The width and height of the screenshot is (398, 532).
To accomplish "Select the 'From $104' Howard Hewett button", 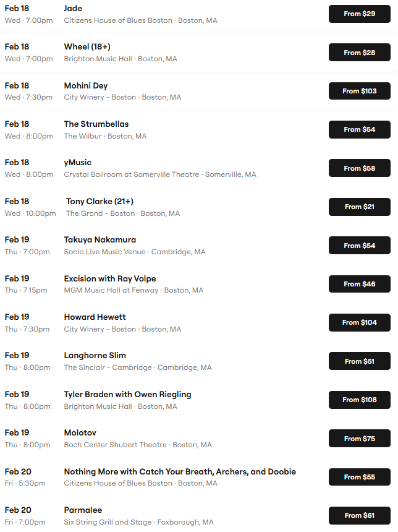I will pos(359,322).
